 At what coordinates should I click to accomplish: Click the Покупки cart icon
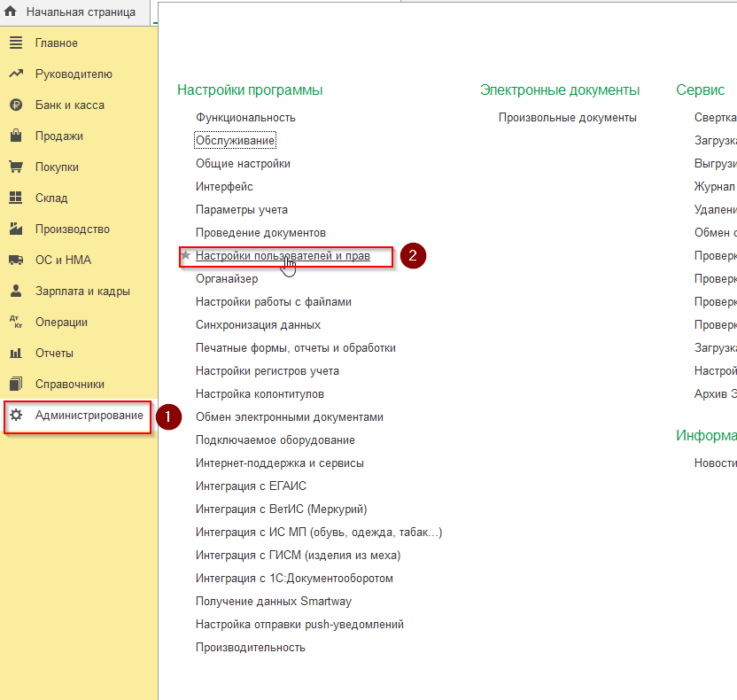(x=16, y=167)
